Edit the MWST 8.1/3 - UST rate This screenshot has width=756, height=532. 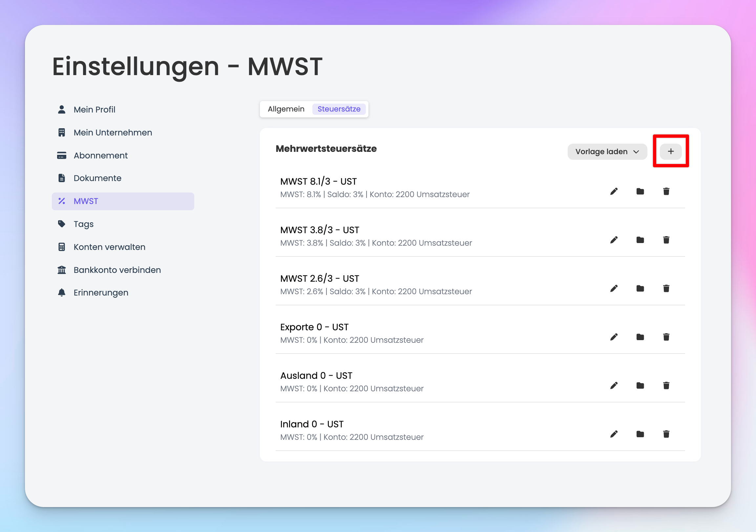614,191
